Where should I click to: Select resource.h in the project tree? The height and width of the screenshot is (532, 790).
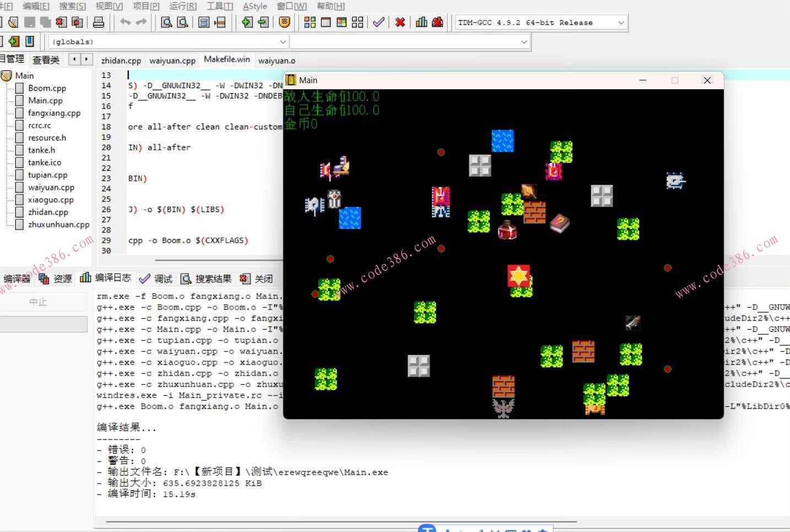[47, 138]
